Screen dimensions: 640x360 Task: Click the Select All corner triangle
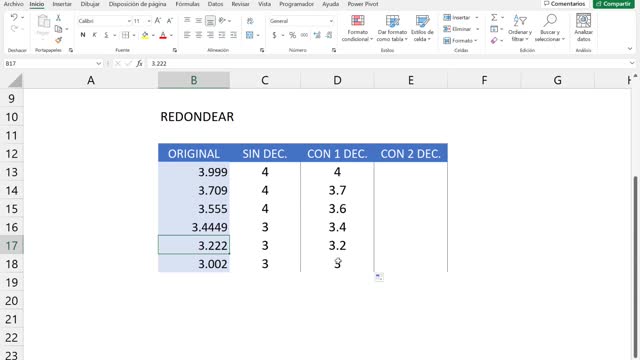15,81
